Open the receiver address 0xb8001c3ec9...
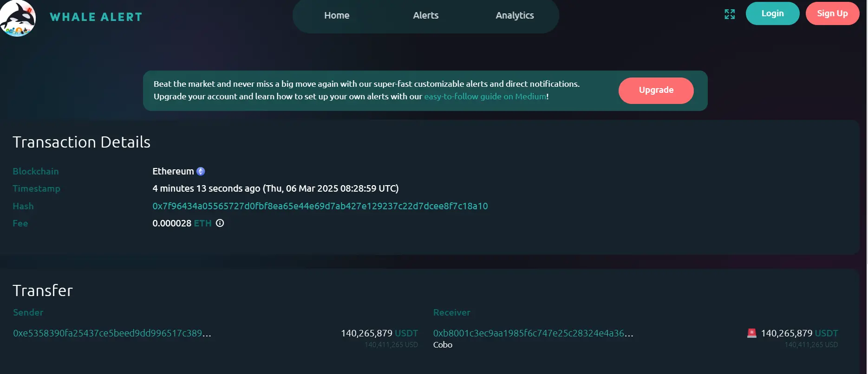The width and height of the screenshot is (868, 374). (533, 333)
